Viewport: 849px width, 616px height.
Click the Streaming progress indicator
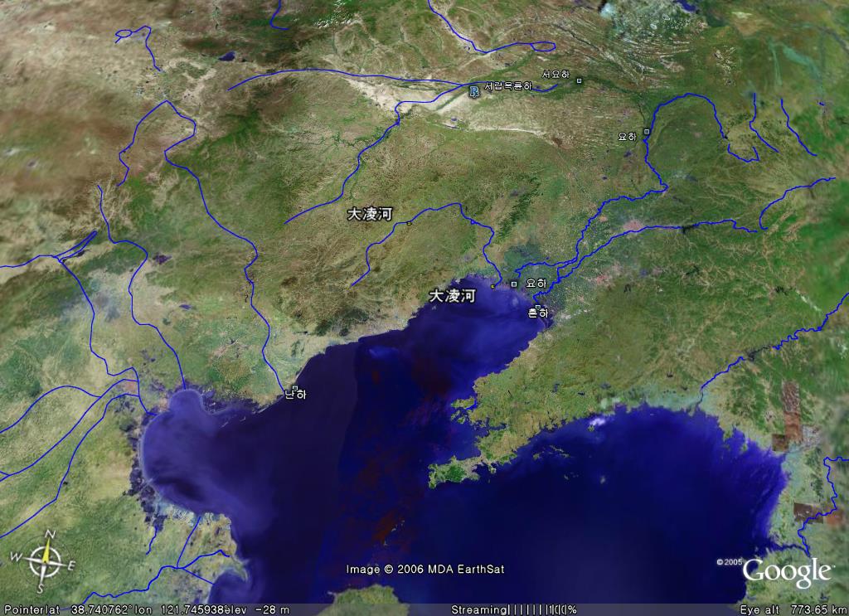point(514,609)
